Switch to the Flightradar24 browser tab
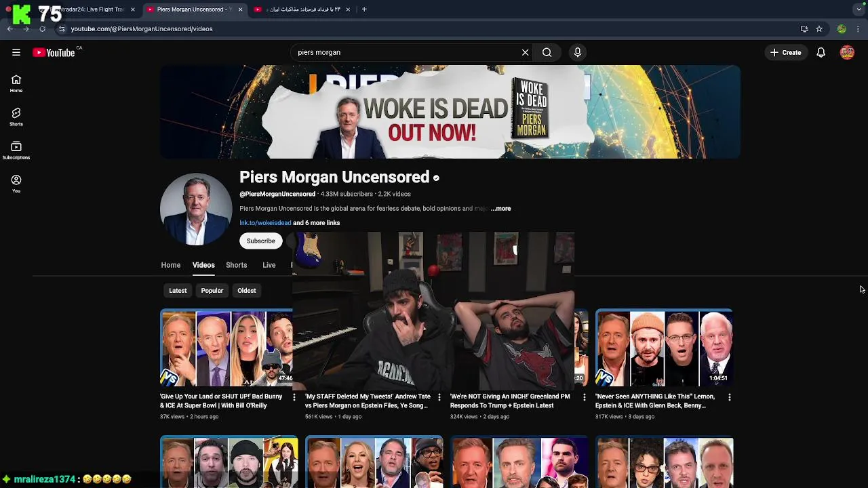The width and height of the screenshot is (868, 488). [72, 9]
